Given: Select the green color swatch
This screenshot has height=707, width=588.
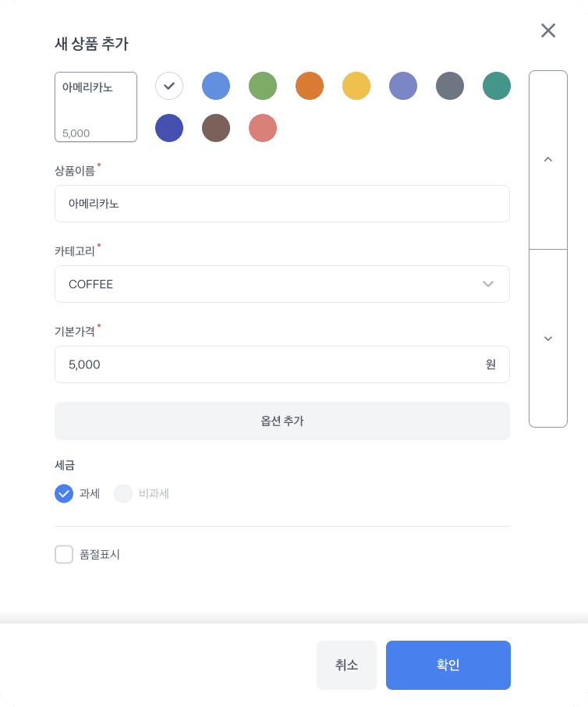Looking at the screenshot, I should [x=263, y=86].
